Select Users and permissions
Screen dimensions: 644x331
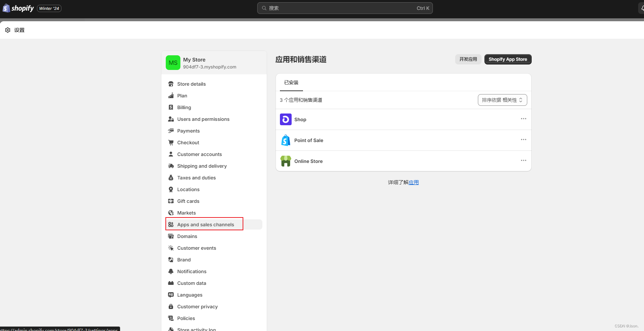[214, 119]
